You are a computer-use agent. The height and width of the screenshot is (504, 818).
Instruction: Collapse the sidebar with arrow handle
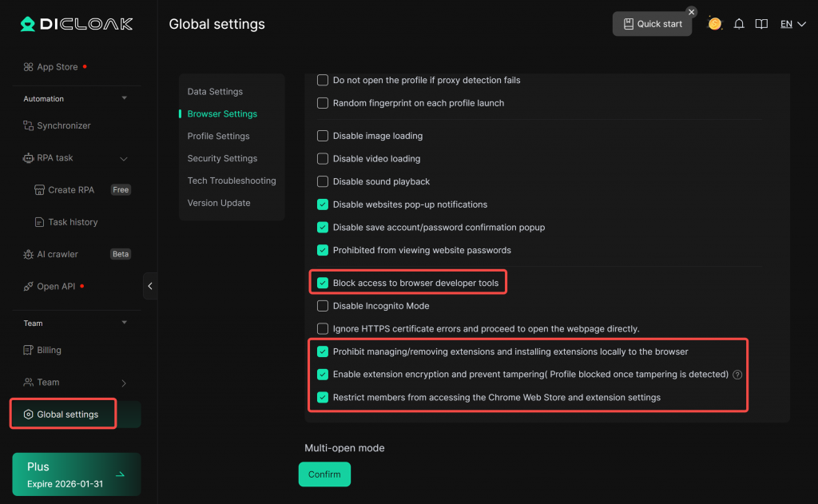(x=150, y=286)
